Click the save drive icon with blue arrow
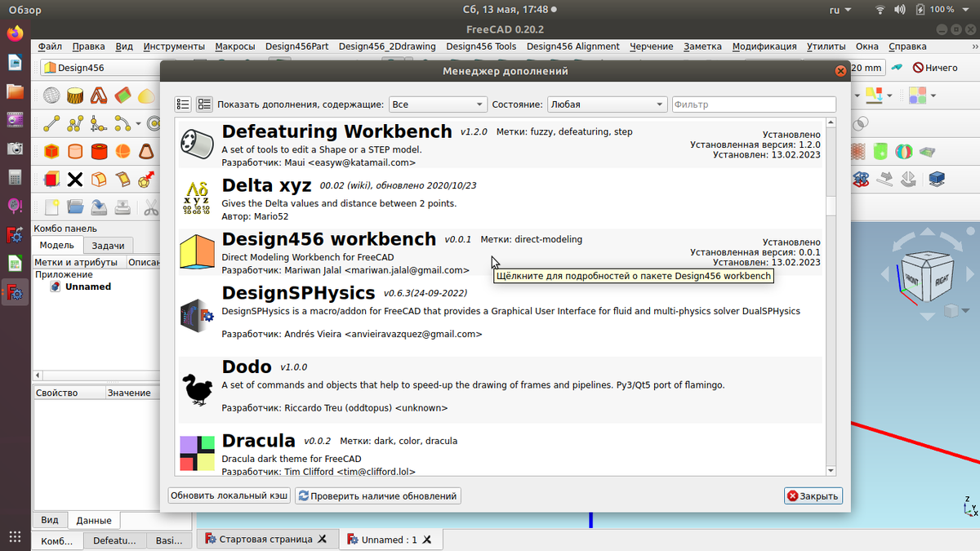This screenshot has width=980, height=551. (99, 207)
